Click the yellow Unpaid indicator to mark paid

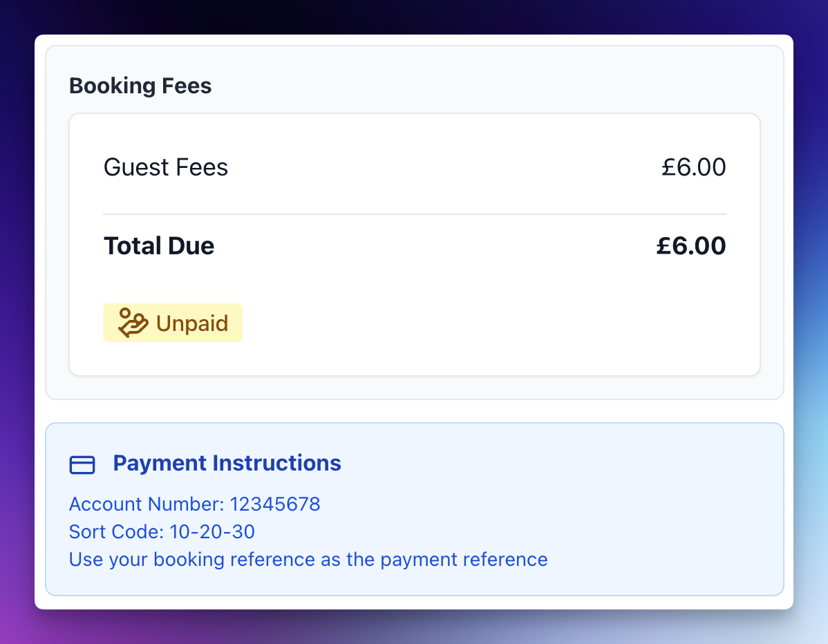(173, 322)
